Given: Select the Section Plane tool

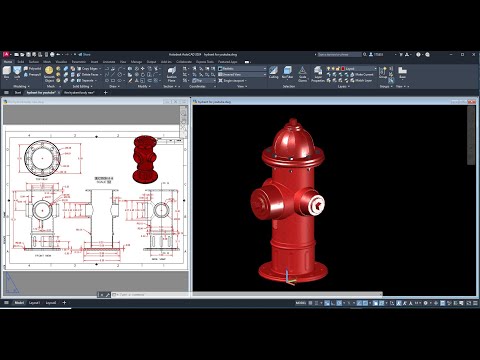Looking at the screenshot, I should click(171, 74).
